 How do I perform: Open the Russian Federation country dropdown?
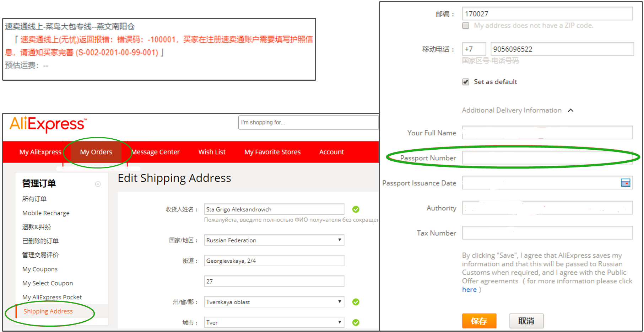pyautogui.click(x=339, y=240)
